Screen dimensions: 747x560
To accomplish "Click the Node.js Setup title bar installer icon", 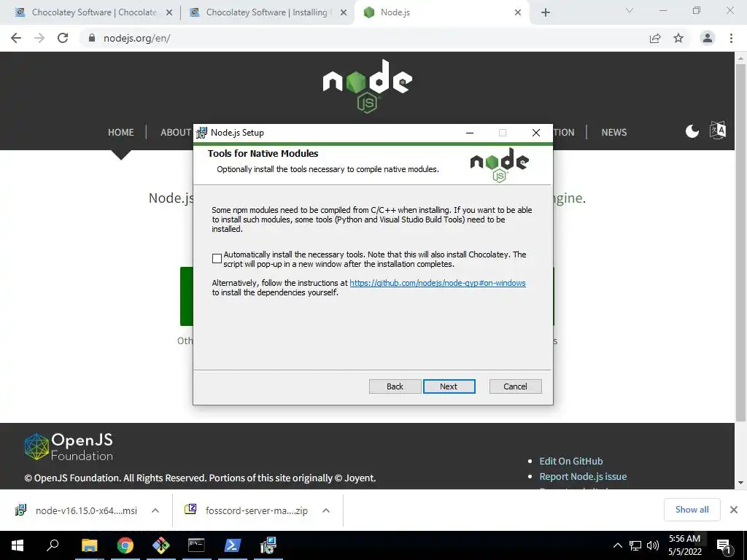I will [x=202, y=133].
